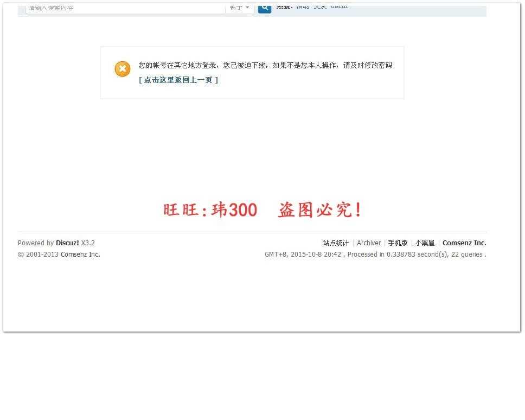Open the Archiver footer link
This screenshot has height=420, width=525.
369,243
